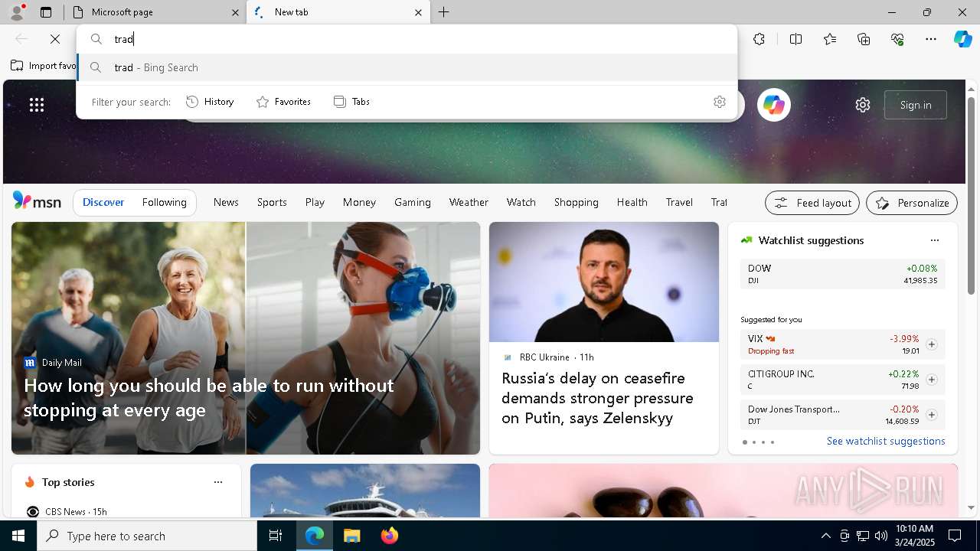This screenshot has height=551, width=980.
Task: Open the DOW index row
Action: coord(842,274)
